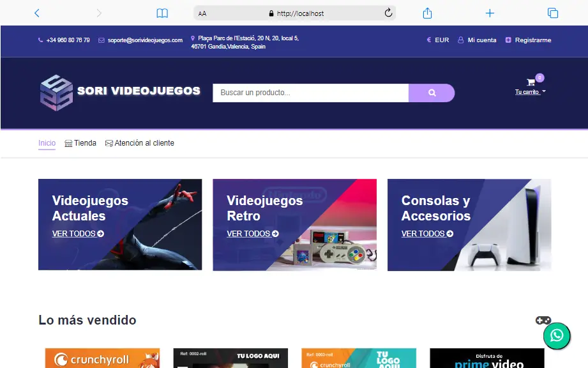Select the Crunchyroll product thumbnail
Screen dimensions: 588x368
pos(102,359)
